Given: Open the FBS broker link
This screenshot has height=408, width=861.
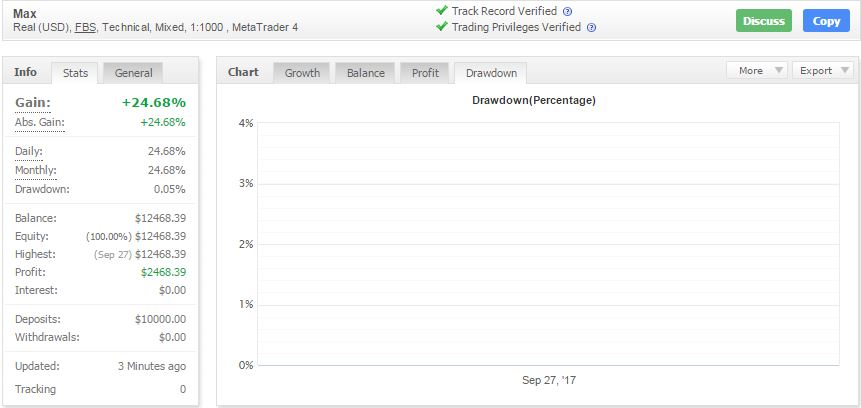Looking at the screenshot, I should [x=85, y=27].
